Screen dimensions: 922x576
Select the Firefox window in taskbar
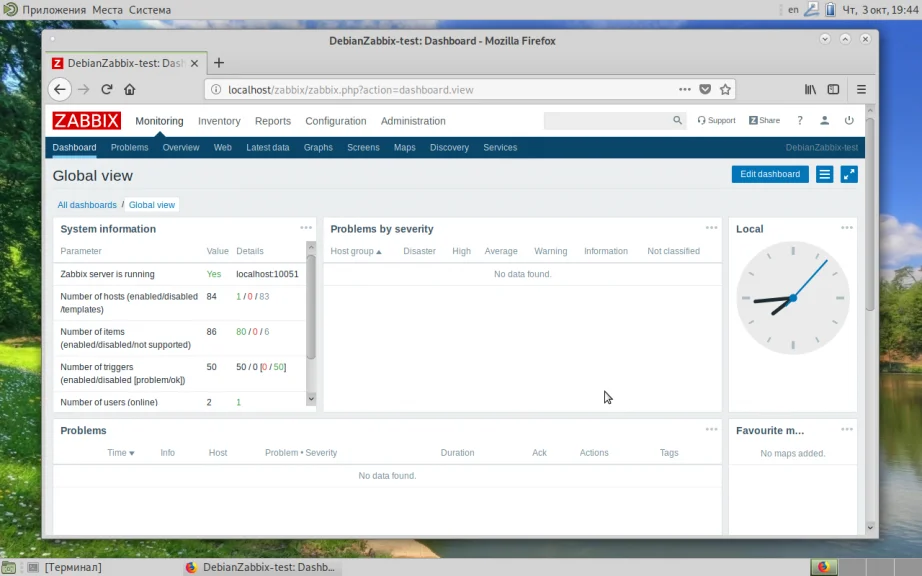point(260,567)
